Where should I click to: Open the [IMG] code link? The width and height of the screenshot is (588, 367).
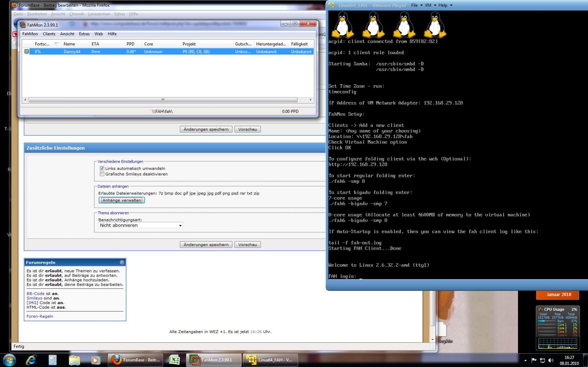[32, 303]
